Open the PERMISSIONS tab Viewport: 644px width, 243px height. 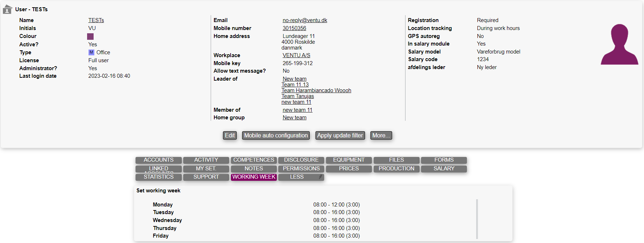pos(301,169)
